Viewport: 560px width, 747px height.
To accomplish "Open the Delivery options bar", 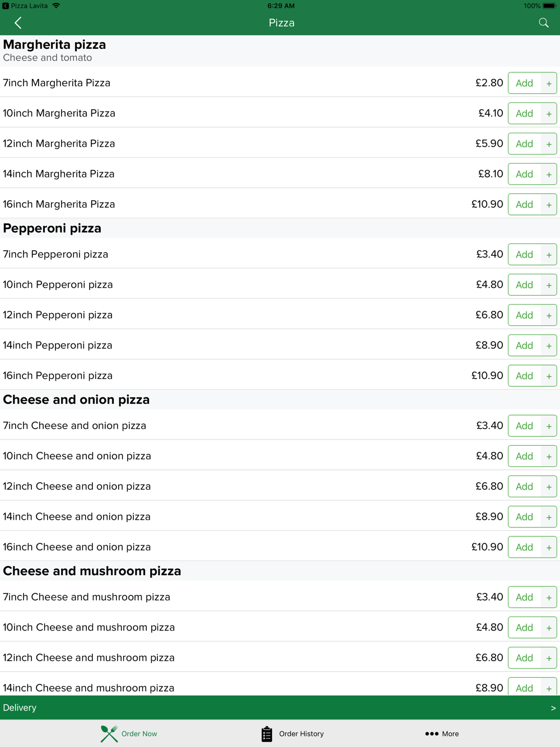I will click(280, 708).
